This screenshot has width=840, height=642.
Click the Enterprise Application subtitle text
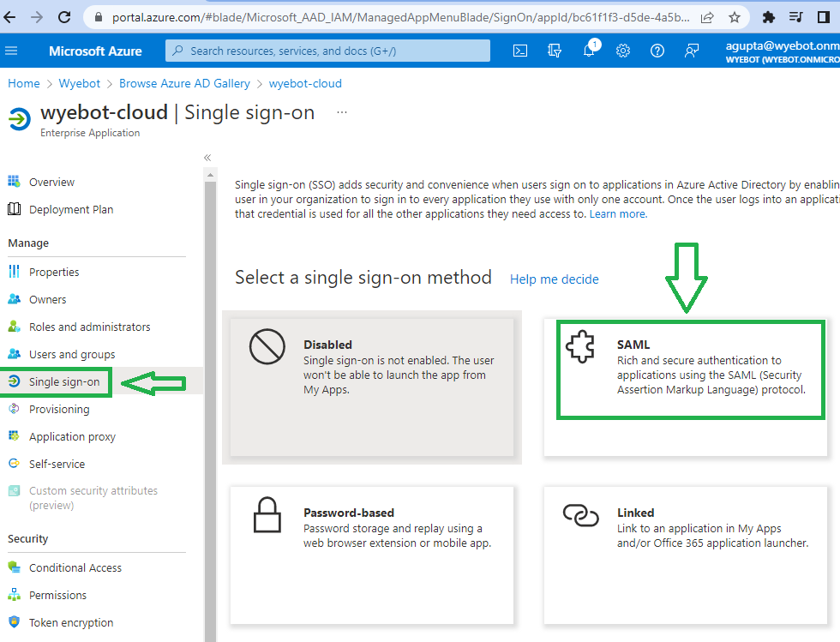coord(90,133)
